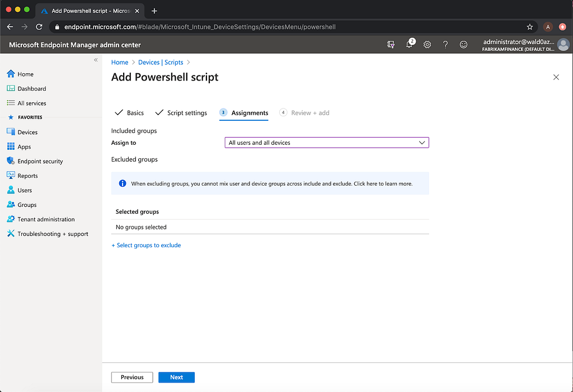
Task: Close the Add Powershell script blade
Action: coord(556,77)
